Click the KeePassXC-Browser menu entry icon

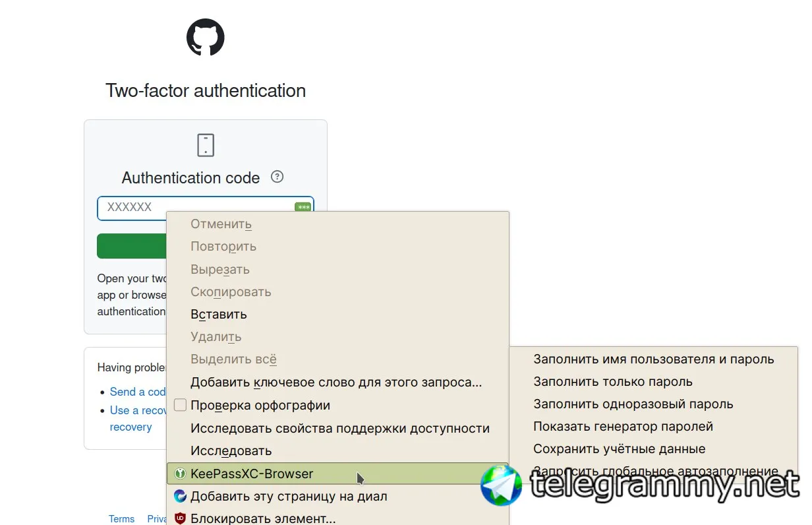coord(180,474)
